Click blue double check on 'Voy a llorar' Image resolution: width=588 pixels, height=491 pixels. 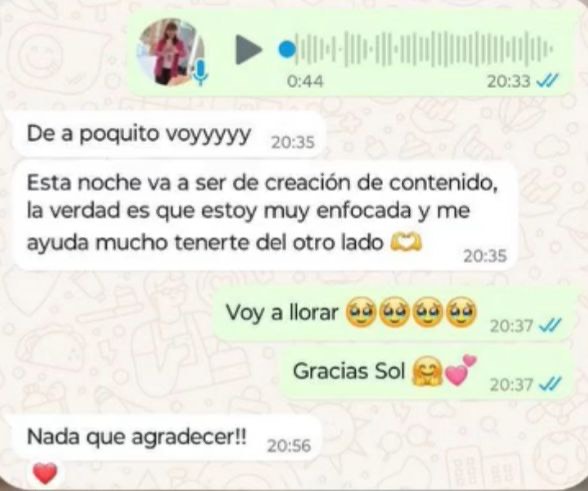coord(550,325)
